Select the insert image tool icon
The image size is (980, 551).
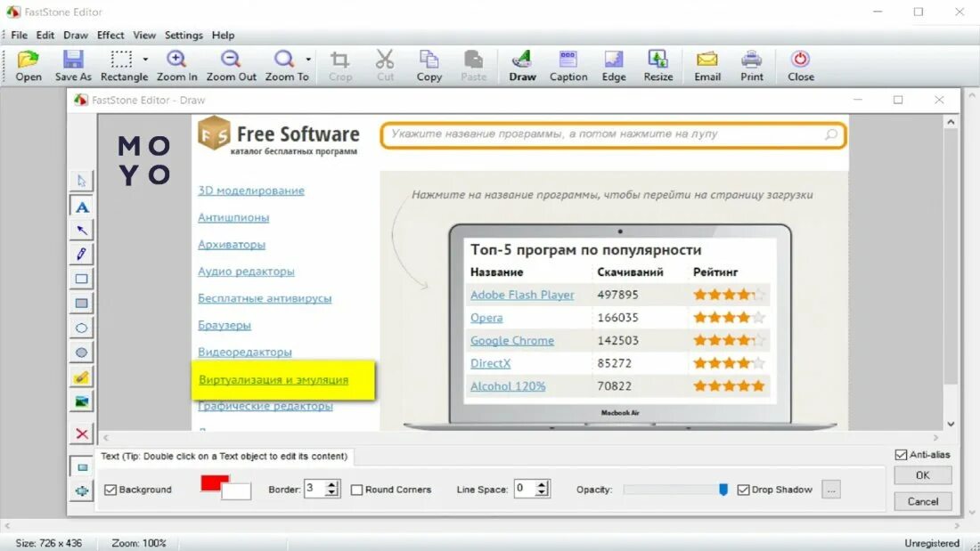(81, 401)
